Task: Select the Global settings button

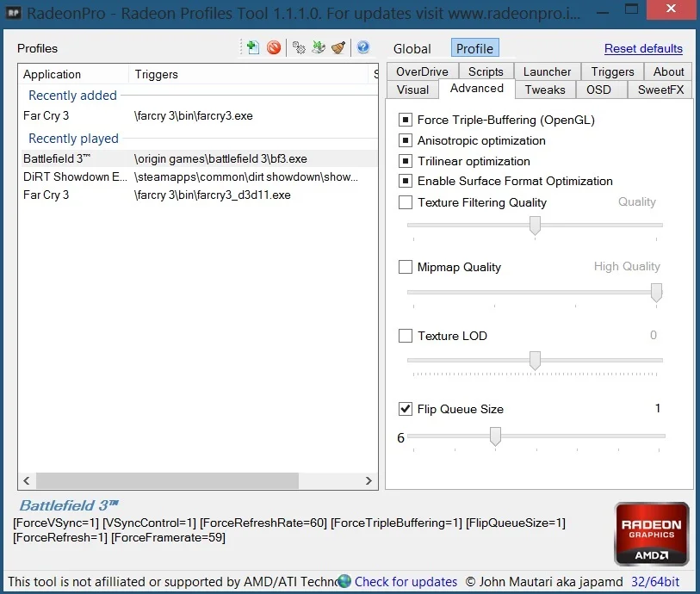Action: tap(412, 49)
